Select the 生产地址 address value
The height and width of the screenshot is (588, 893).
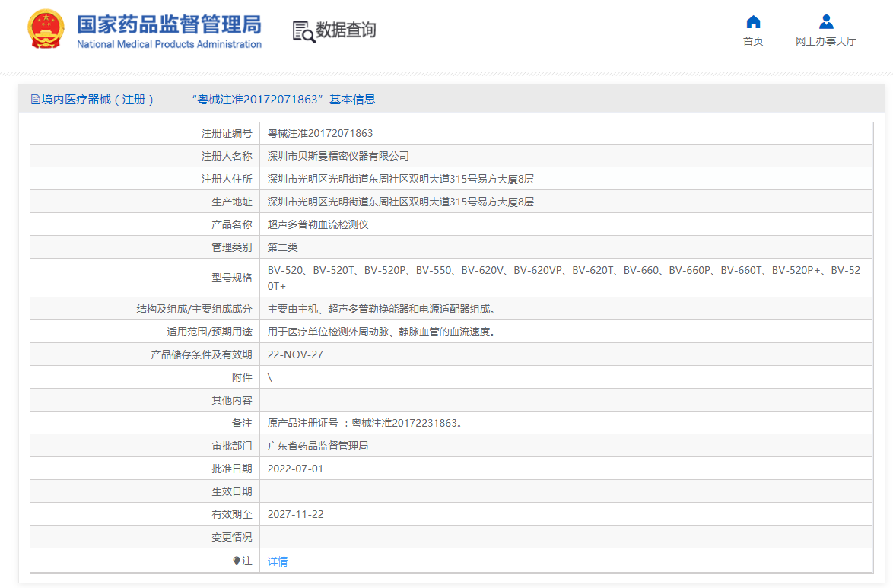pyautogui.click(x=400, y=201)
